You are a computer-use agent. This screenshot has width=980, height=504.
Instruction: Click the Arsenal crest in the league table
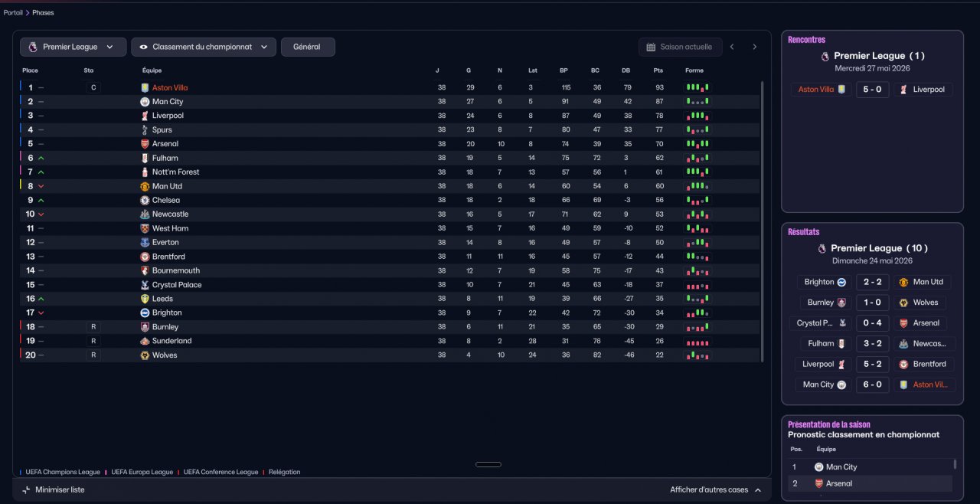click(x=145, y=144)
